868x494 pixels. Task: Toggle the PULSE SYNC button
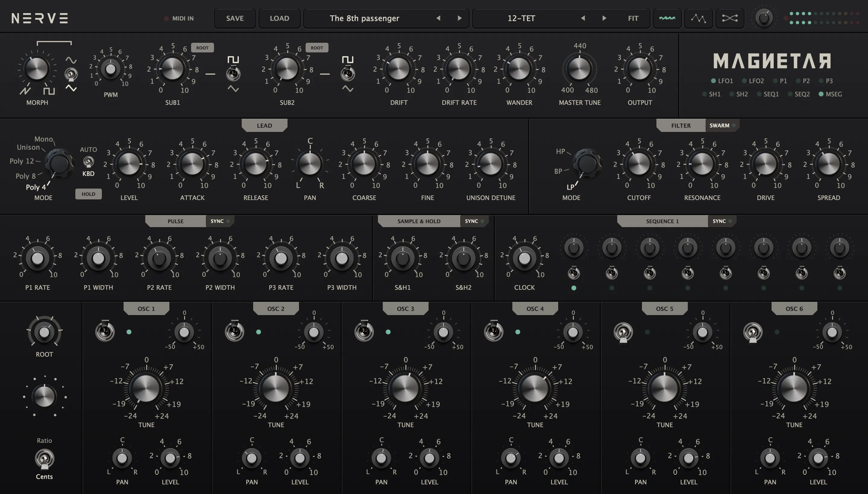220,221
